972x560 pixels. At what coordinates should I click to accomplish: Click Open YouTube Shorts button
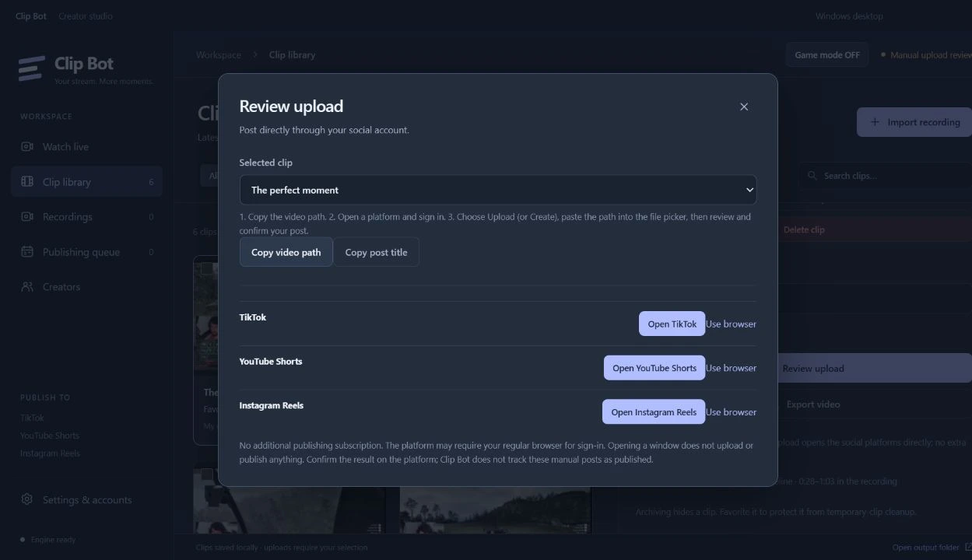click(654, 368)
